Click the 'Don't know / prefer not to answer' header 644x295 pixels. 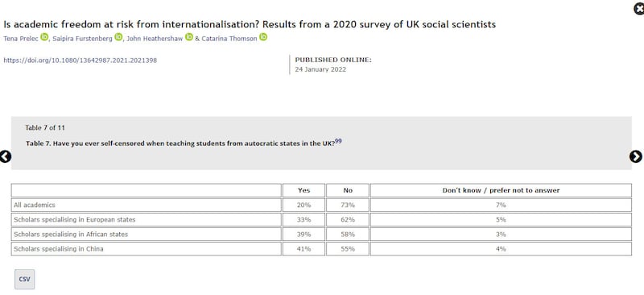[x=501, y=190]
